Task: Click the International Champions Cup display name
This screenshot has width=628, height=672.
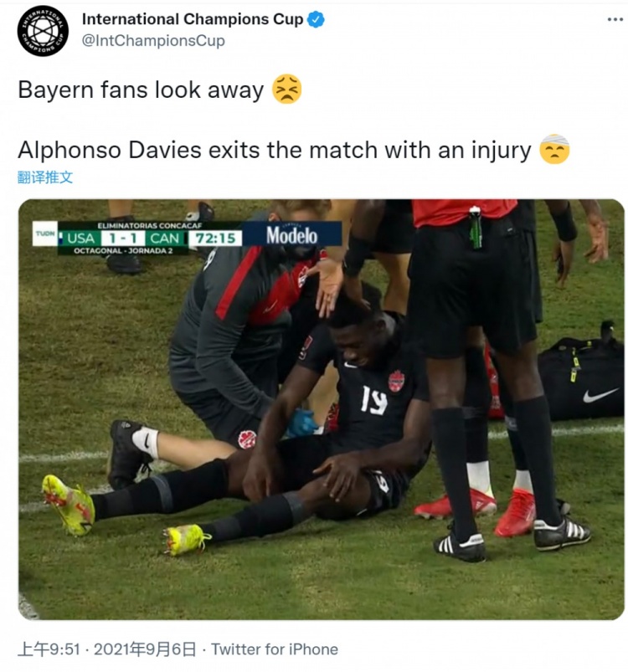Action: (193, 19)
